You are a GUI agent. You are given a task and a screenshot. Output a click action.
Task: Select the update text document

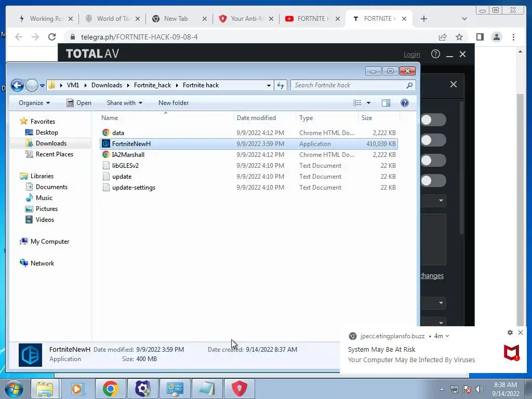pyautogui.click(x=248, y=177)
